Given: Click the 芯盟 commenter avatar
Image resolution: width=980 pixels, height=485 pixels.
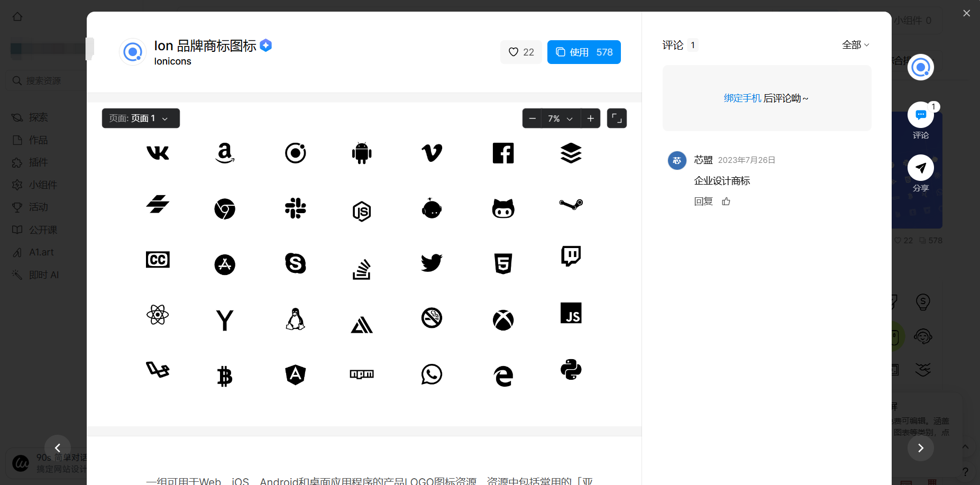Looking at the screenshot, I should [677, 160].
